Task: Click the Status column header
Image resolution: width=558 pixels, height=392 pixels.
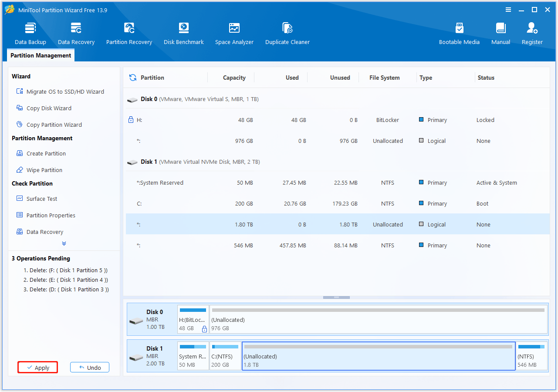Action: pos(486,78)
